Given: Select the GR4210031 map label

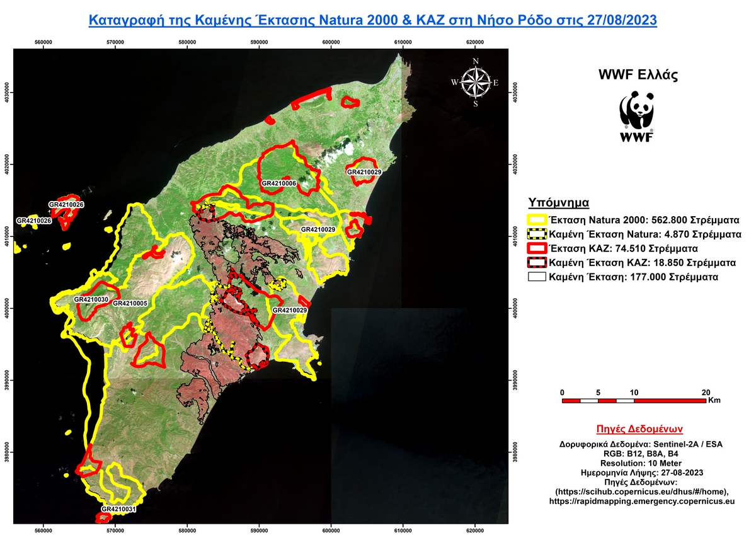Looking at the screenshot, I should tap(118, 509).
